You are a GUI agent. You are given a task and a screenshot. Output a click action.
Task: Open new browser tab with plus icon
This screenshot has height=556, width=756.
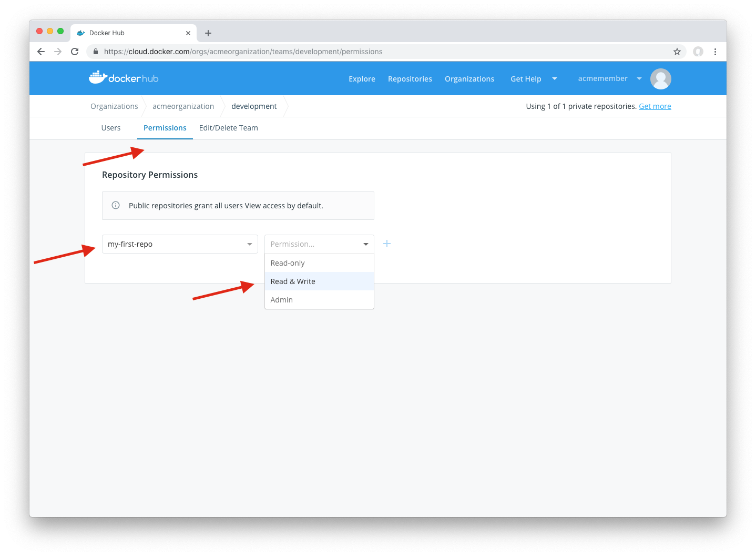pyautogui.click(x=208, y=33)
